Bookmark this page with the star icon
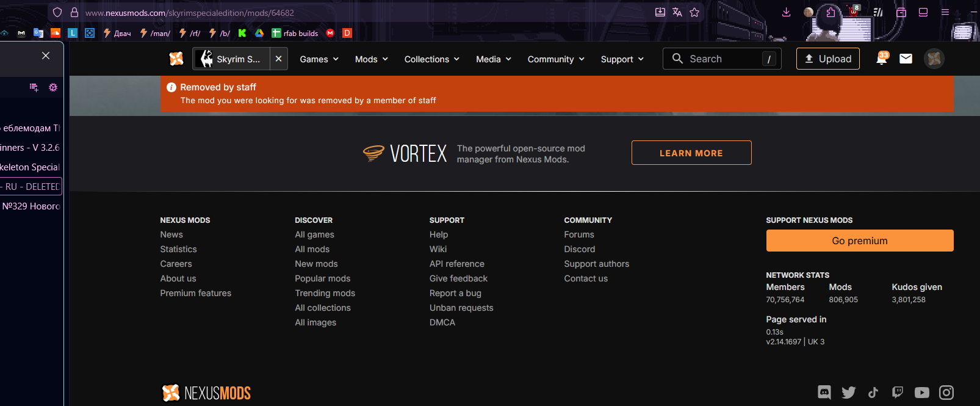 click(x=694, y=12)
